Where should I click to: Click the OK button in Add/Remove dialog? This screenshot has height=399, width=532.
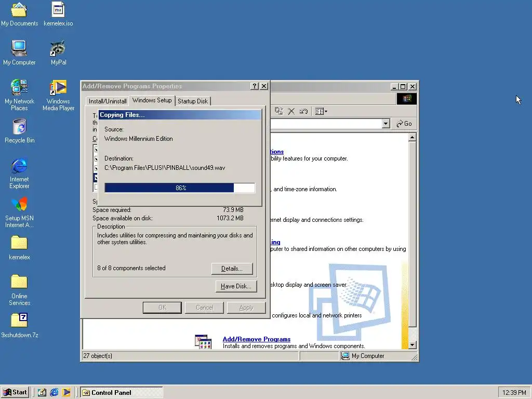162,308
